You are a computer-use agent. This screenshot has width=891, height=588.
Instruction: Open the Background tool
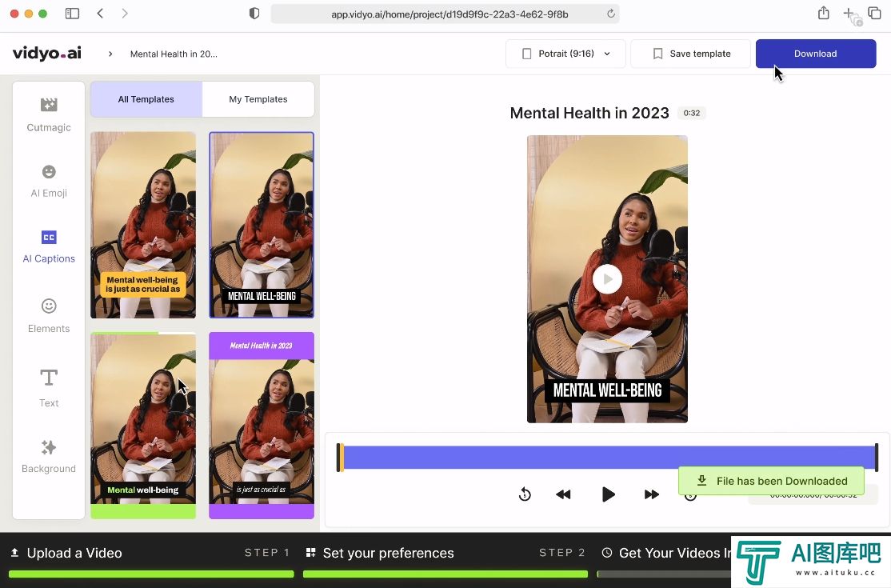coord(49,455)
